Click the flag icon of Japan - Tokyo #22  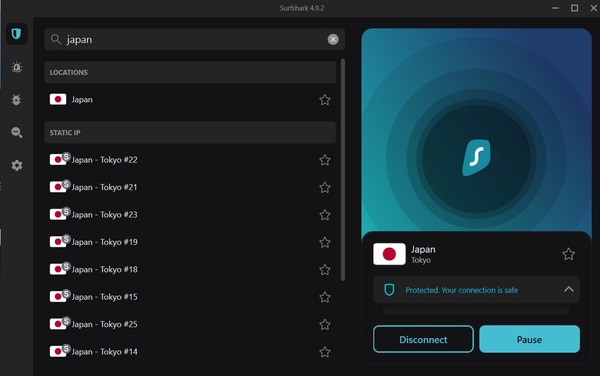click(58, 160)
